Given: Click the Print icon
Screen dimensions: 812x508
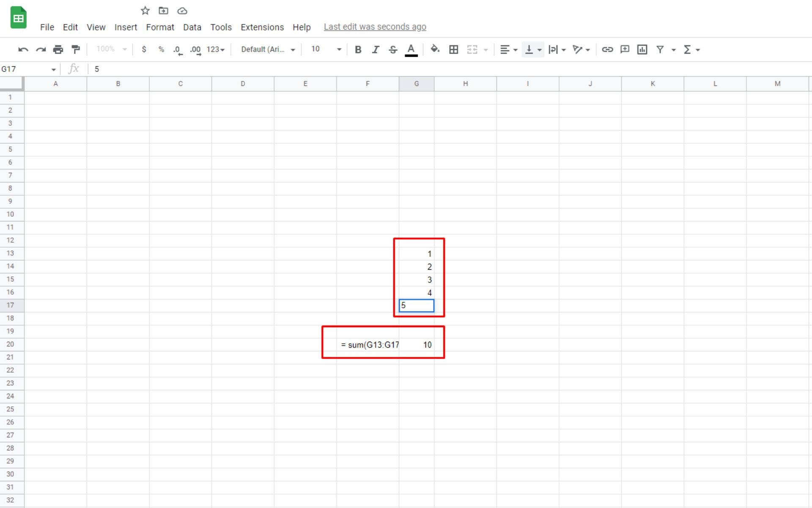Looking at the screenshot, I should 58,50.
